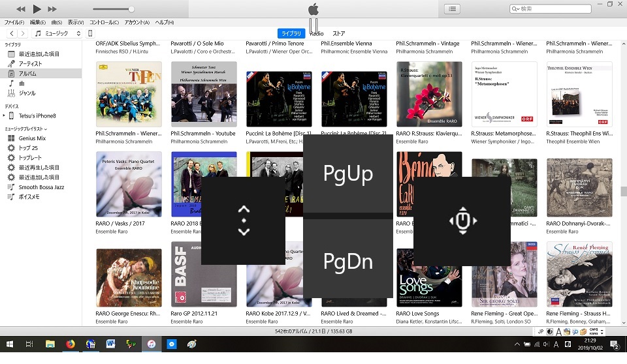
Task: Click the album grid vertical scrollbar thumb
Action: 624,191
